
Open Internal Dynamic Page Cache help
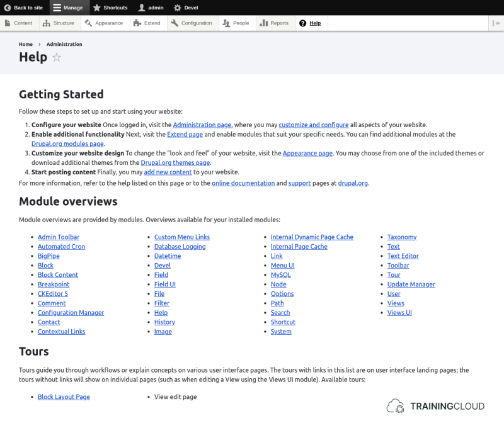point(312,237)
